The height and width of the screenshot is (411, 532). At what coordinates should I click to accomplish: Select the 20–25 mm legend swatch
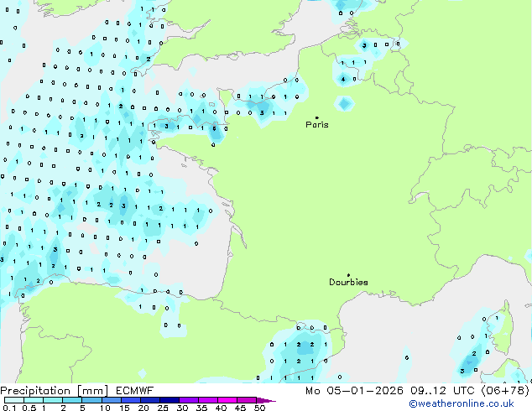(x=150, y=400)
